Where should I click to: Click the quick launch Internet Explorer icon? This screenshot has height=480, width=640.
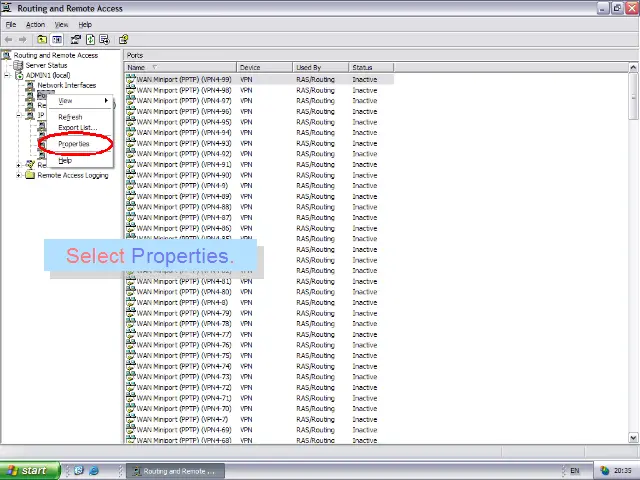(x=94, y=471)
